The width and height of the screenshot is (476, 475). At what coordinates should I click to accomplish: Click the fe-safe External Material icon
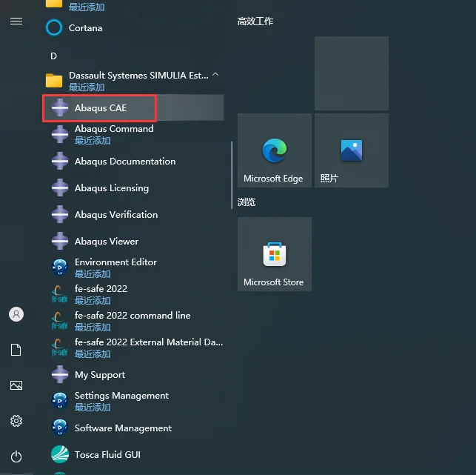[59, 348]
